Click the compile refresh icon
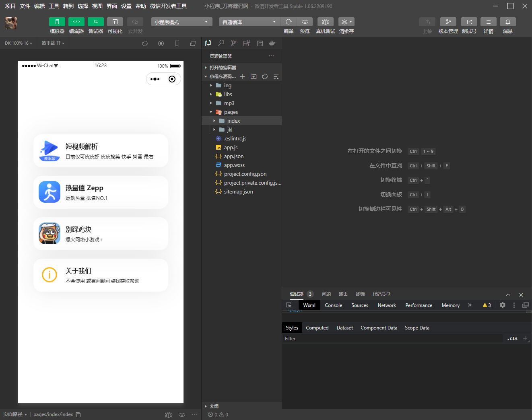Viewport: 532px width, 420px height. tap(289, 22)
